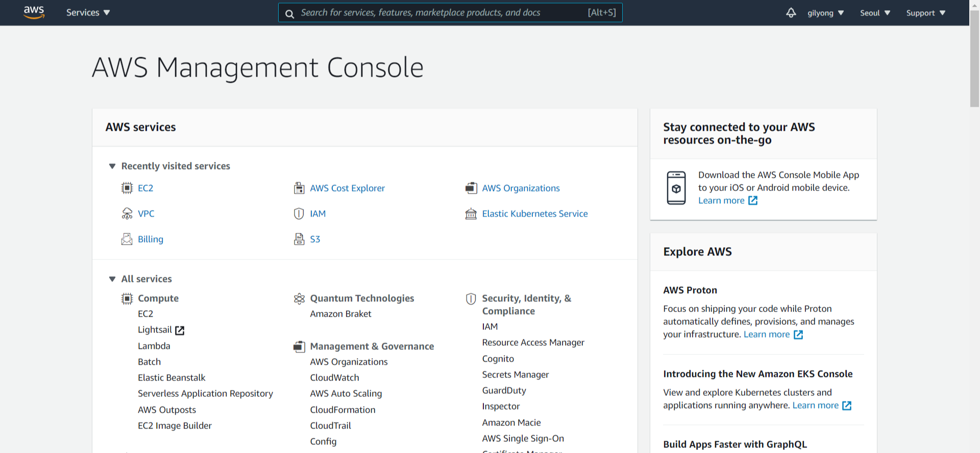Open the gilyong account dropdown
This screenshot has height=453, width=980.
click(825, 13)
